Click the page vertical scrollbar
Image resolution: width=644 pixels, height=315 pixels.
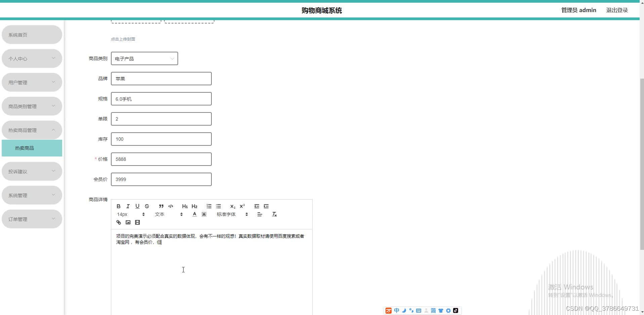point(642,164)
